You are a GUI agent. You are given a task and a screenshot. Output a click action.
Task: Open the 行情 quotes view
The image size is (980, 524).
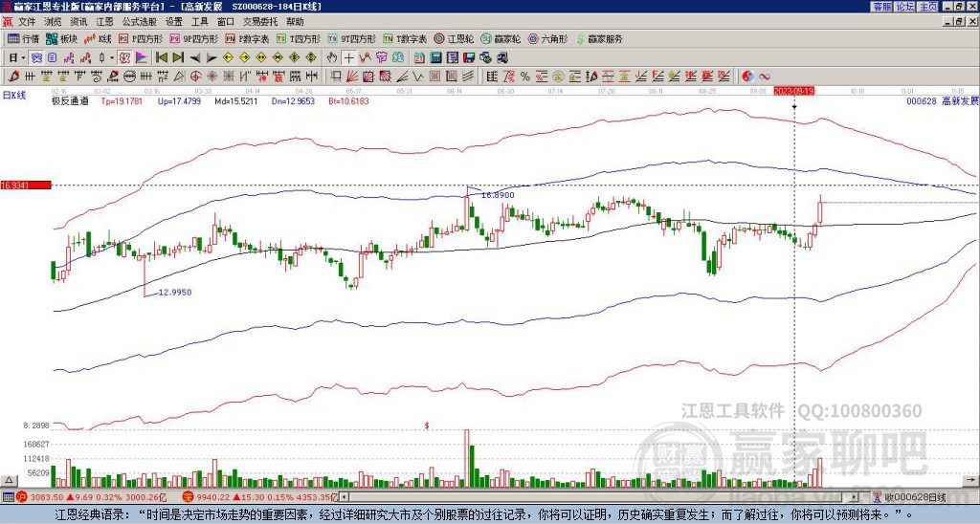pyautogui.click(x=23, y=38)
